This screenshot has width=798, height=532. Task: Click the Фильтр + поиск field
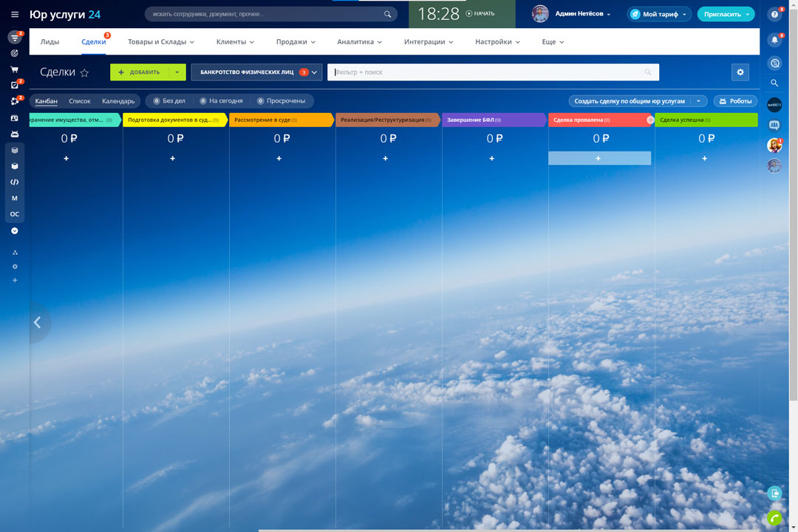[x=488, y=72]
